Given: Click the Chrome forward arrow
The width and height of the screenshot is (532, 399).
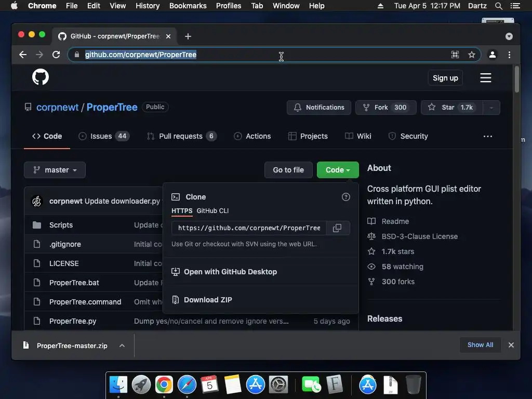Looking at the screenshot, I should [39, 55].
